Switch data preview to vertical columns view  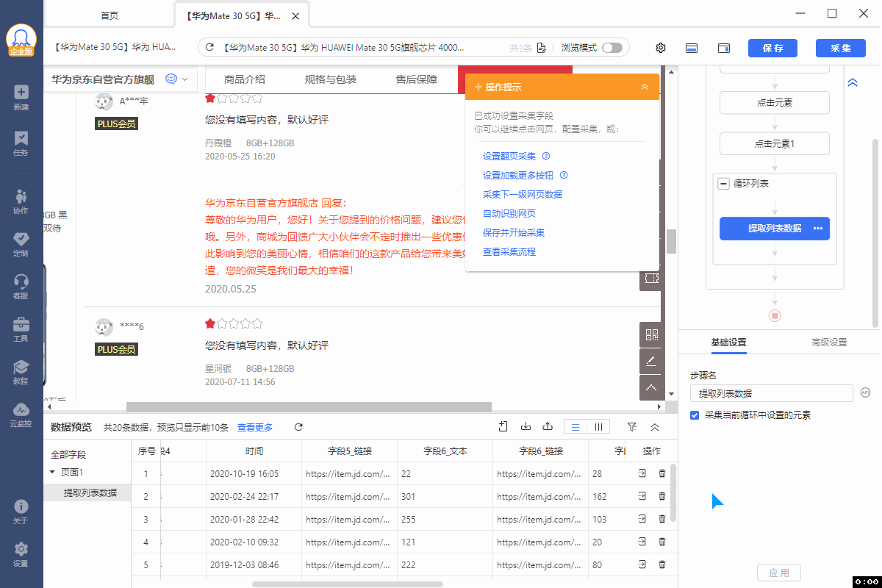598,427
